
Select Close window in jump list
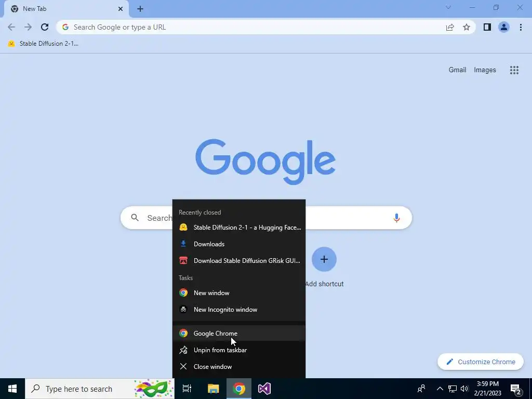[x=239, y=366]
